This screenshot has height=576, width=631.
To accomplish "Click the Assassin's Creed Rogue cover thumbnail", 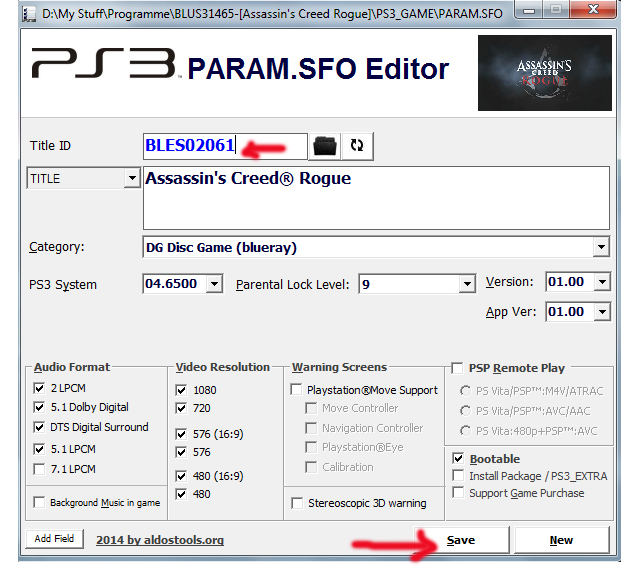I will (x=544, y=73).
